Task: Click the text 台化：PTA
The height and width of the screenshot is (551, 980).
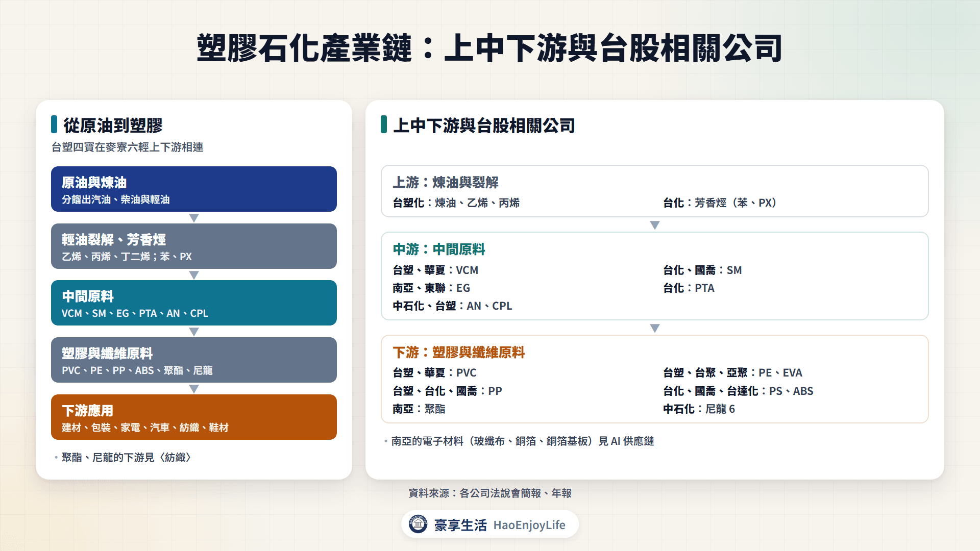Action: click(689, 288)
